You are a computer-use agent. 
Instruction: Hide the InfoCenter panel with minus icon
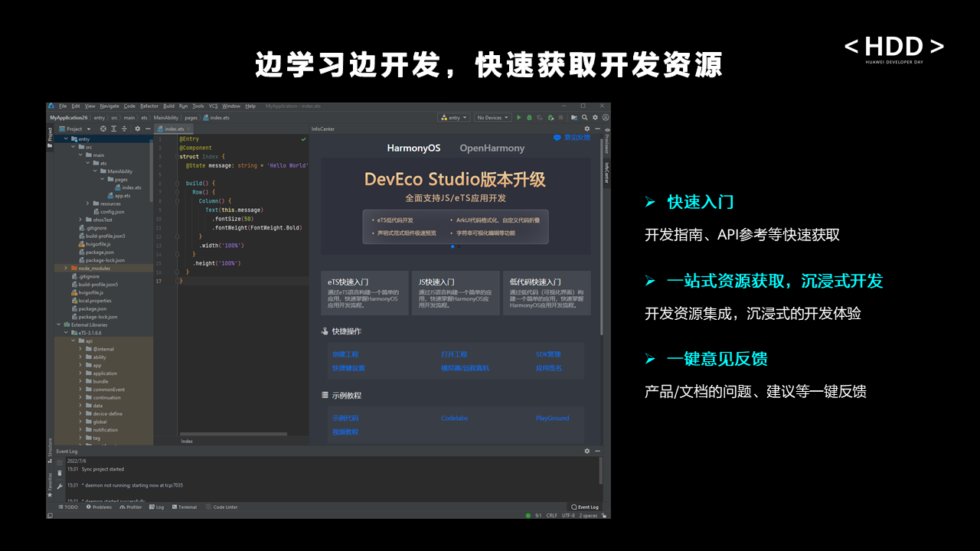[597, 129]
